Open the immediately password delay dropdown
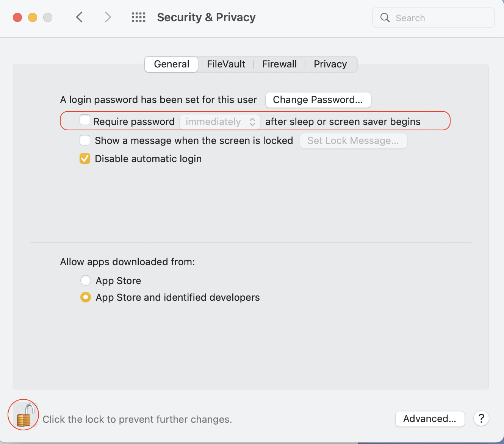This screenshot has height=444, width=504. 220,122
